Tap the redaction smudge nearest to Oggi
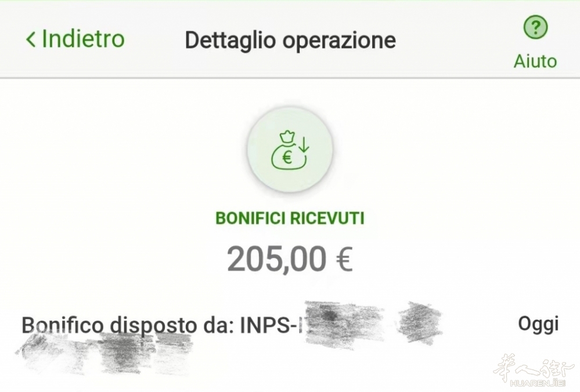 pyautogui.click(x=419, y=322)
